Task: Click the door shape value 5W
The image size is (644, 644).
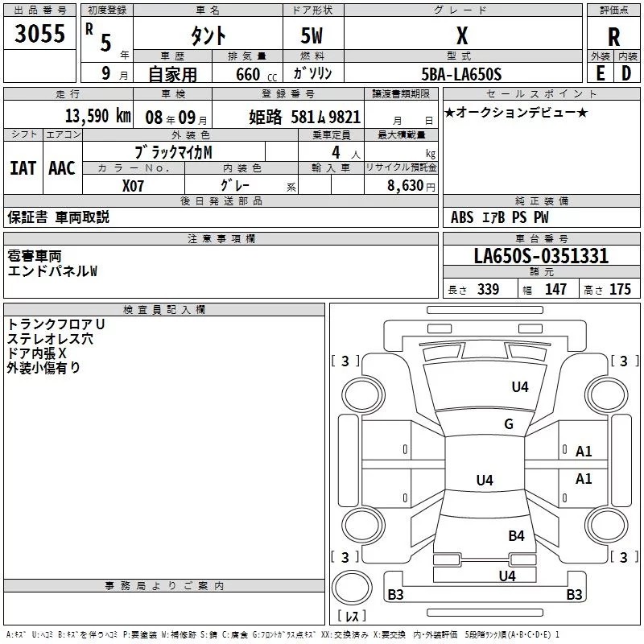Action: [x=312, y=35]
